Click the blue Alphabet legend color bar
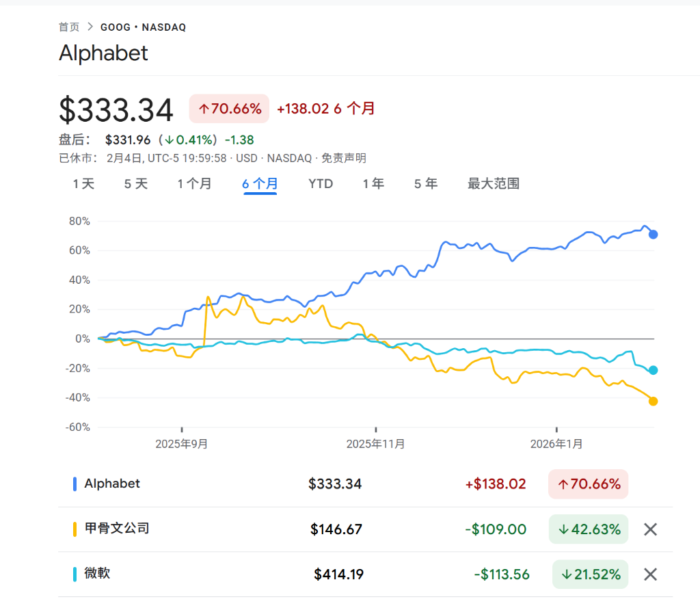 [x=75, y=484]
